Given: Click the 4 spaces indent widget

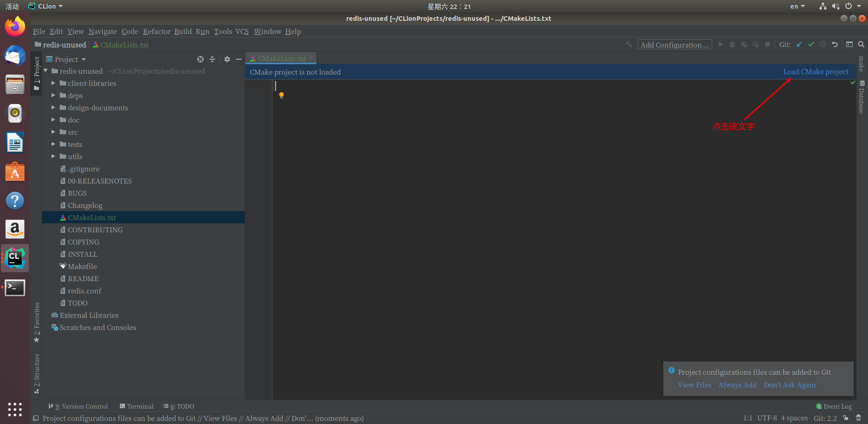Looking at the screenshot, I should [794, 418].
